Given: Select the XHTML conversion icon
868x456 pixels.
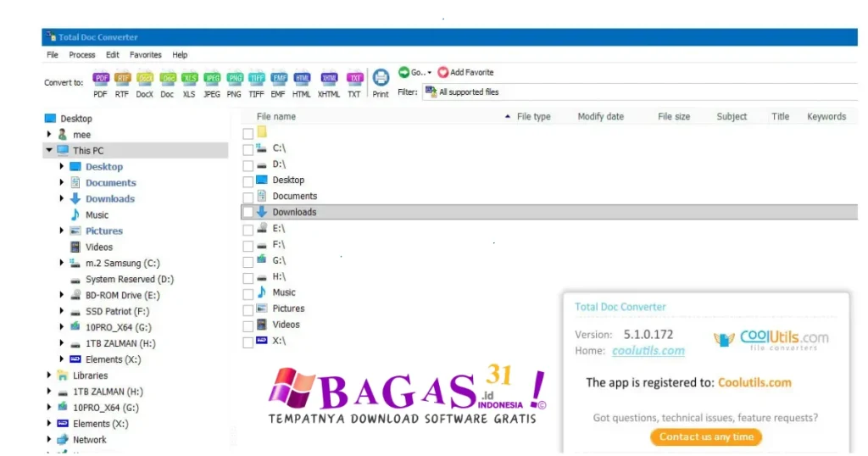Looking at the screenshot, I should [329, 79].
